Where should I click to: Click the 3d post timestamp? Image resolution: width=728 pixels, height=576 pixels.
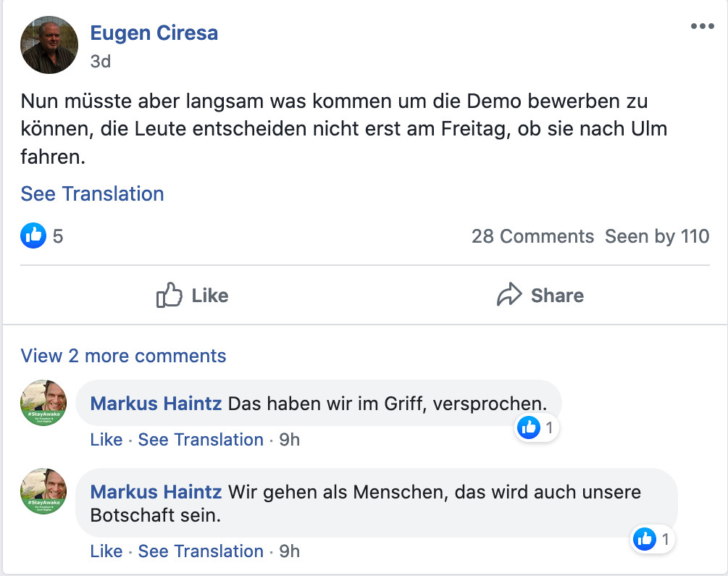[x=101, y=62]
